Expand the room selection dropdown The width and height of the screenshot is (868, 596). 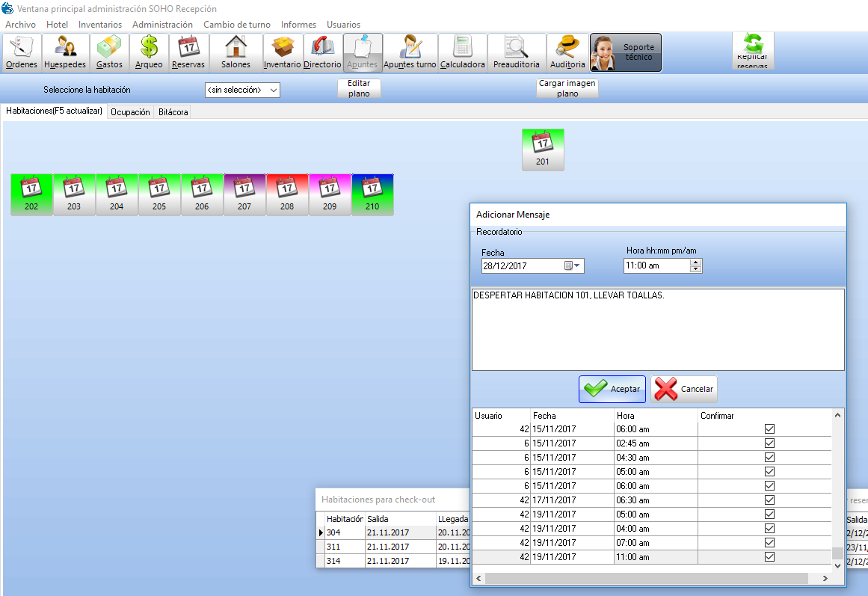click(x=273, y=90)
